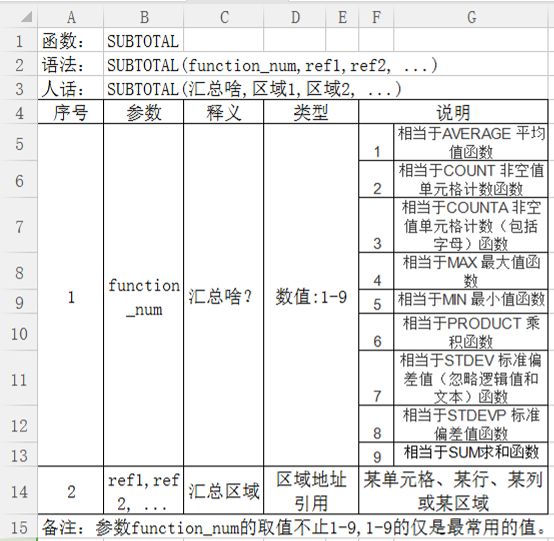Viewport: 554px width, 541px height.
Task: Click the MAX 最大值函数 cell
Action: click(x=471, y=271)
